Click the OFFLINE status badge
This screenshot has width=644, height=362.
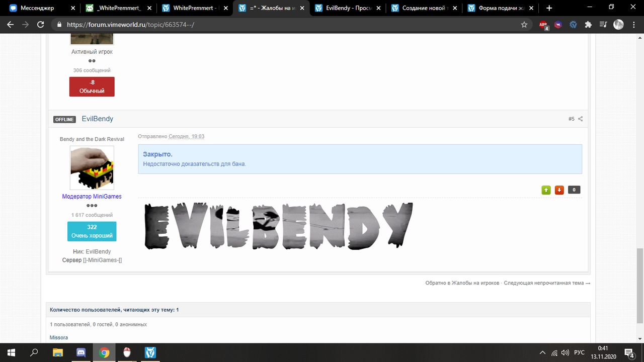[64, 119]
